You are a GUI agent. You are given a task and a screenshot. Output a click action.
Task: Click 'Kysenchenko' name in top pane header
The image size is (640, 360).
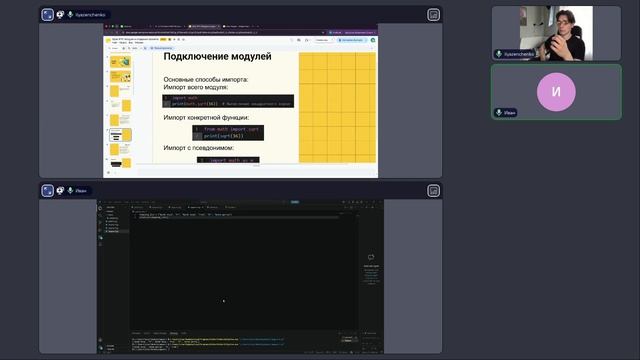(90, 15)
